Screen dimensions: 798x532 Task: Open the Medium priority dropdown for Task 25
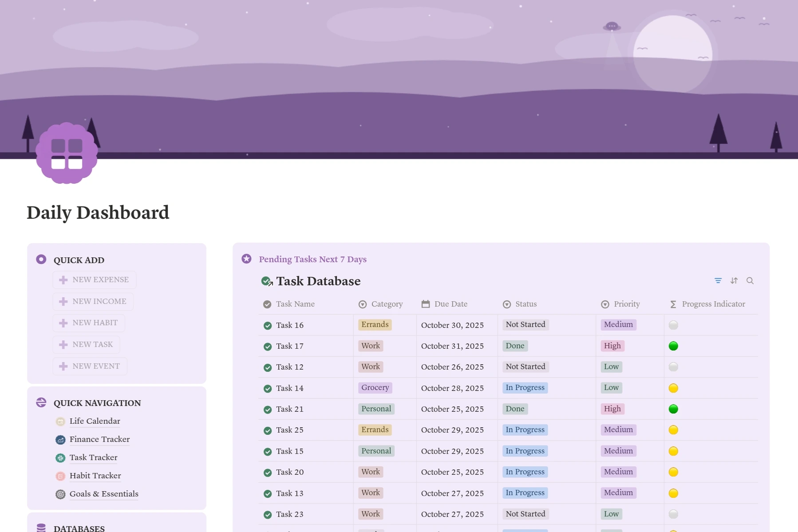pos(618,430)
